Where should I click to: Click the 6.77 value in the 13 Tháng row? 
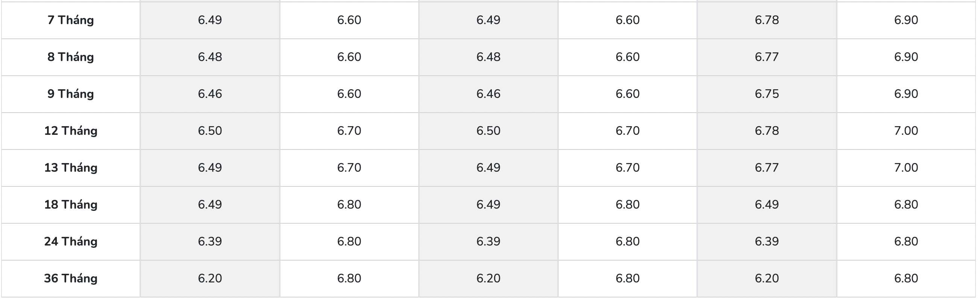766,168
